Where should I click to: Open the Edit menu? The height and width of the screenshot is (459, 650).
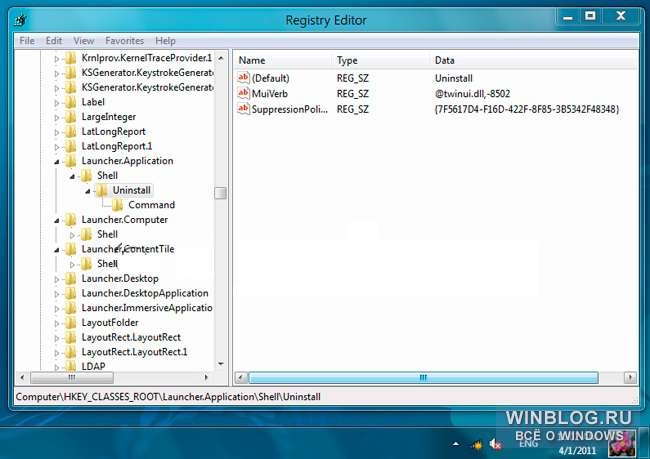54,41
